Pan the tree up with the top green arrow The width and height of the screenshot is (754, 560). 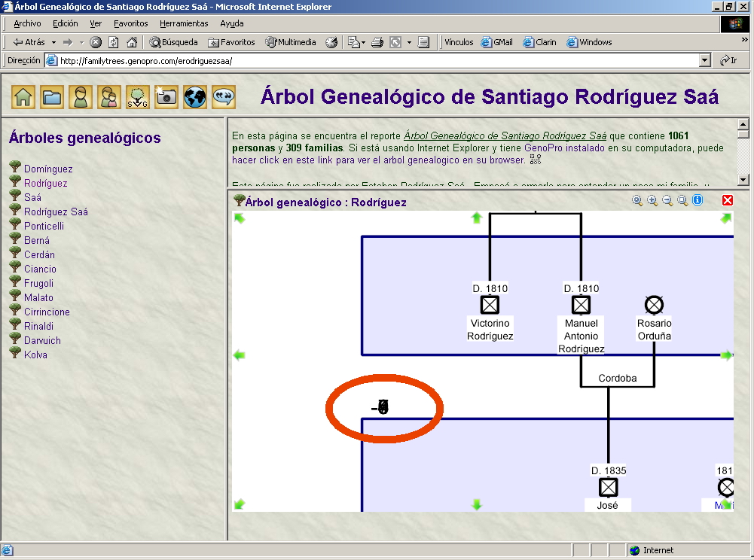click(x=476, y=218)
